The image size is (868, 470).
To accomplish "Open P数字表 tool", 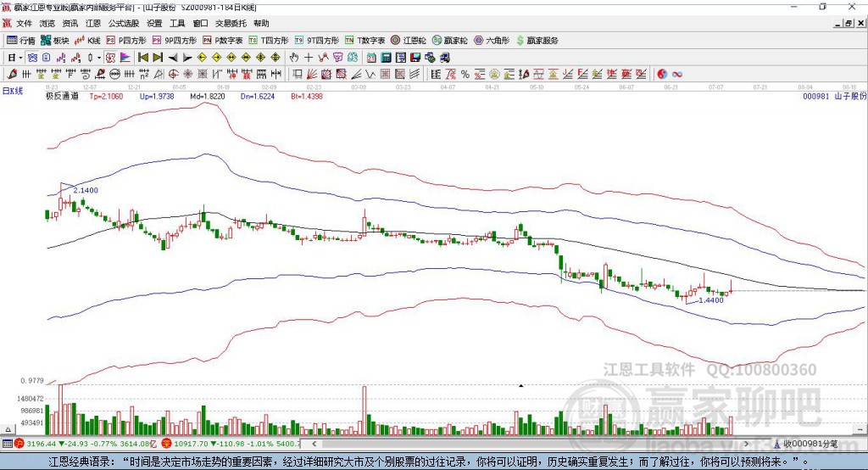I will [223, 41].
